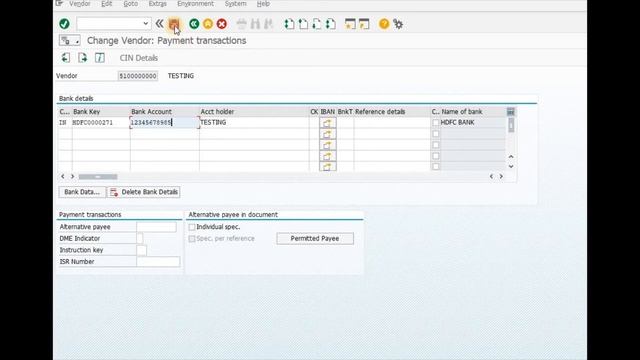Image resolution: width=640 pixels, height=360 pixels.
Task: Click the HDFC BANK name cell
Action: pyautogui.click(x=473, y=122)
